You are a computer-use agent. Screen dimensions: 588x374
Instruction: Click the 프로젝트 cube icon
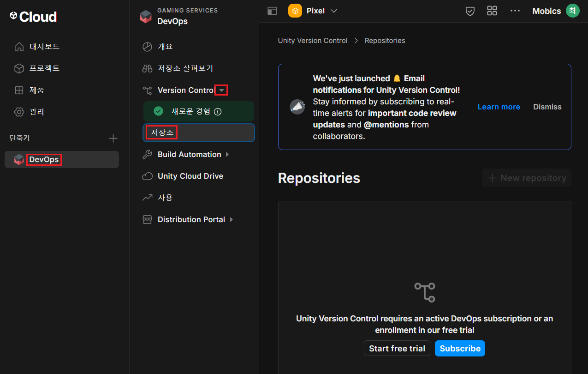[x=19, y=68]
